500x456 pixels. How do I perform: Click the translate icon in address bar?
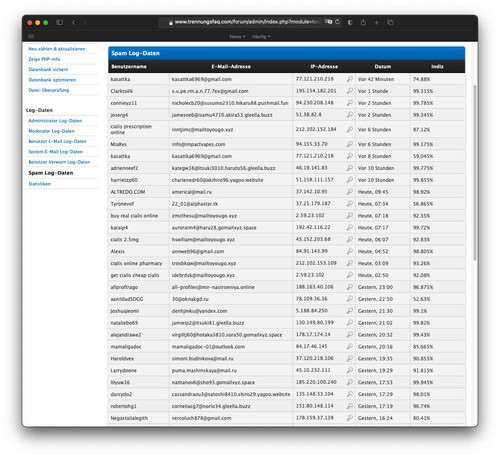coord(329,22)
